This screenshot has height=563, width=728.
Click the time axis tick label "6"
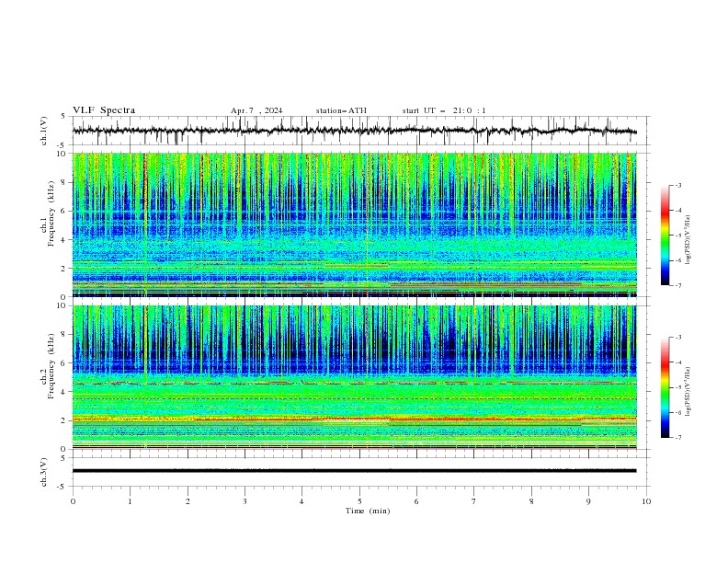(416, 501)
